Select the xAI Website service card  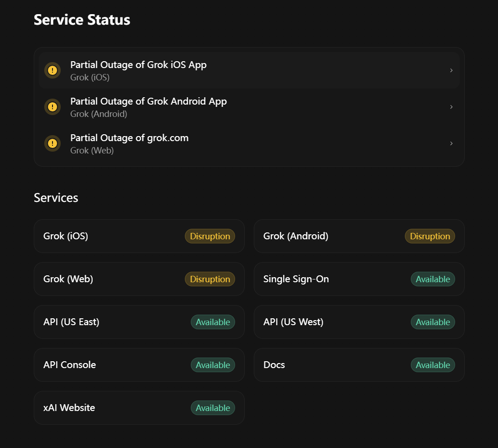tap(139, 408)
